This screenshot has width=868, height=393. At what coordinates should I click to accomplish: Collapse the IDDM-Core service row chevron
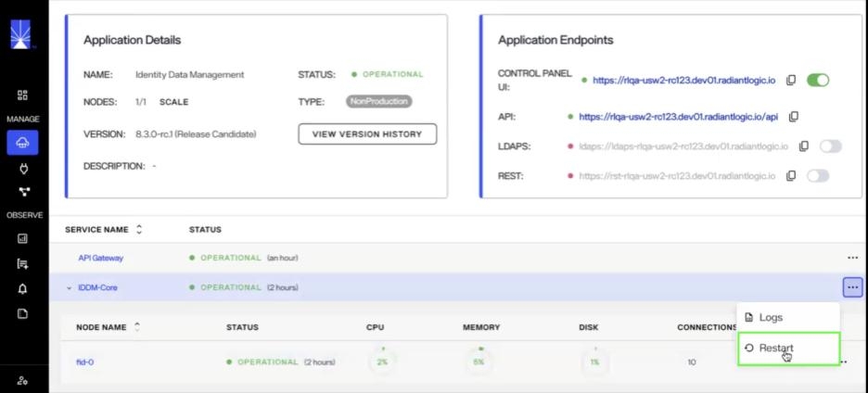tap(70, 288)
